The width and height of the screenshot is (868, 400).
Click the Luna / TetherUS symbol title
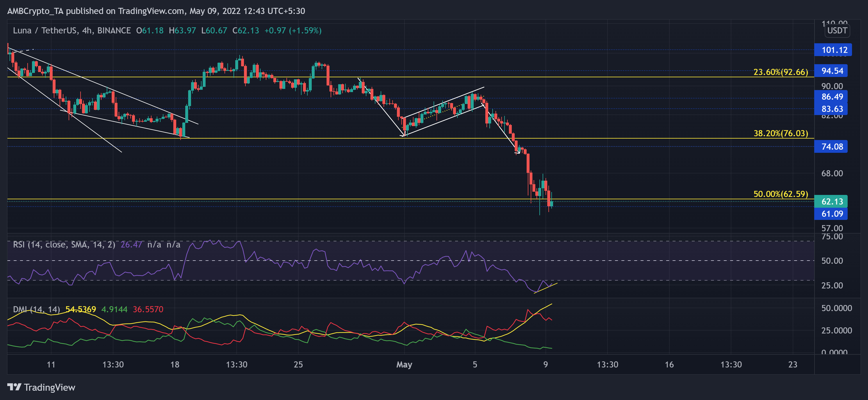pos(72,31)
